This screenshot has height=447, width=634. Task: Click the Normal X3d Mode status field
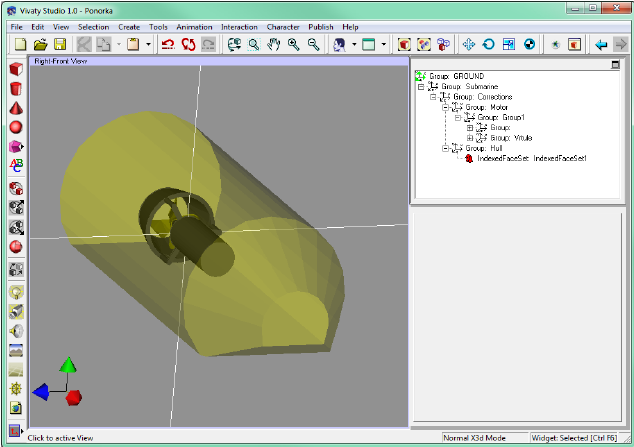click(x=485, y=438)
